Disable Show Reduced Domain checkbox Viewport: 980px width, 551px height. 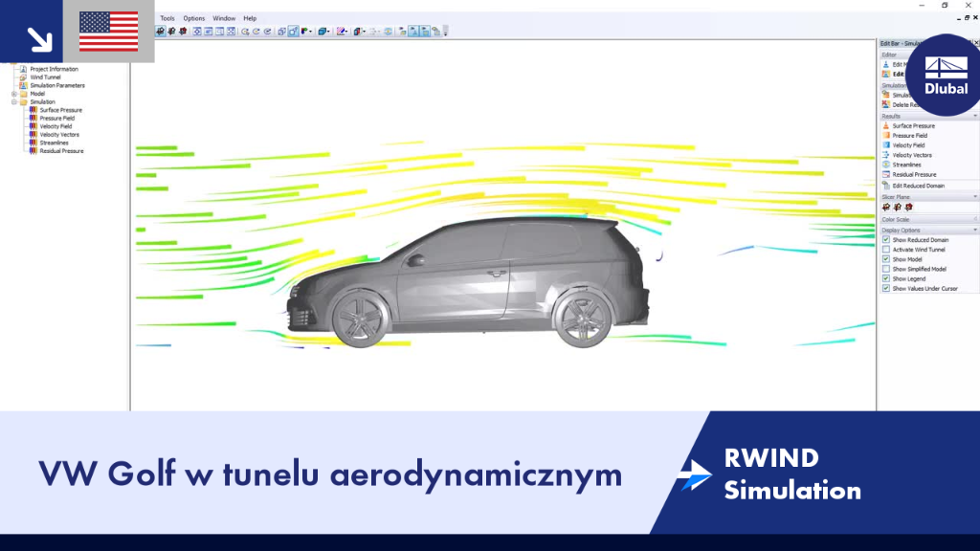[885, 240]
